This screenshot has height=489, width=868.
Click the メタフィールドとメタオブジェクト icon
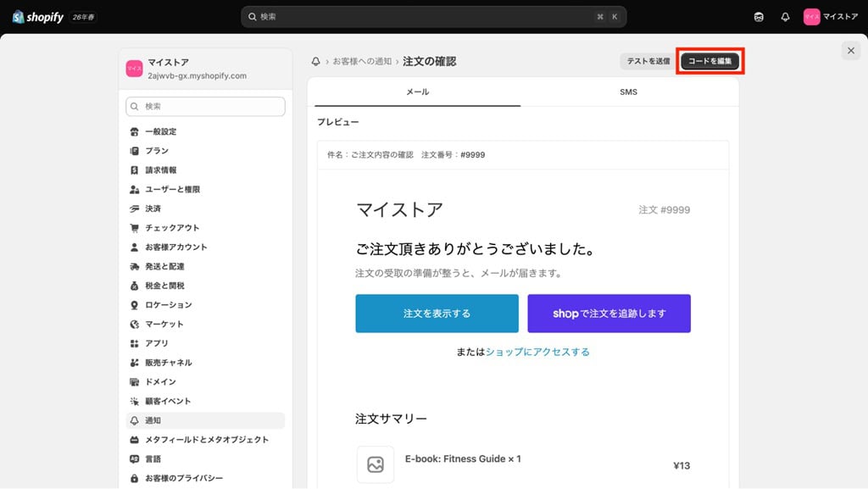[x=134, y=440]
